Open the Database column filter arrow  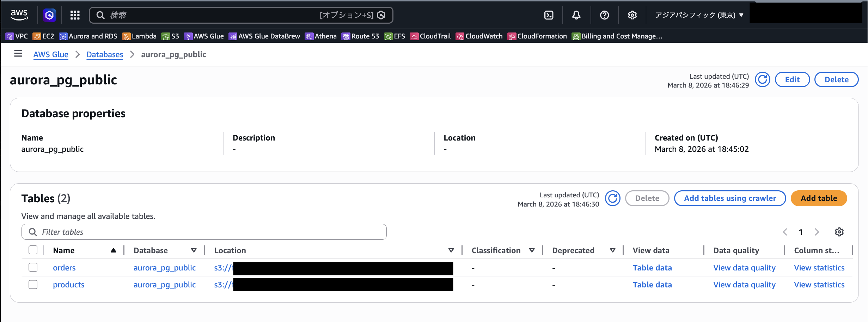tap(194, 250)
